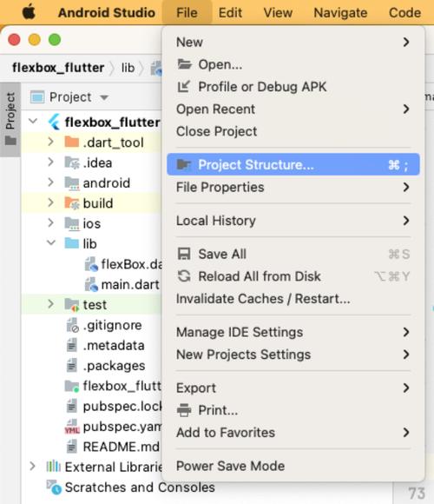Click the Flutter logo beside flexbox_flutter
434x504 pixels.
54,123
